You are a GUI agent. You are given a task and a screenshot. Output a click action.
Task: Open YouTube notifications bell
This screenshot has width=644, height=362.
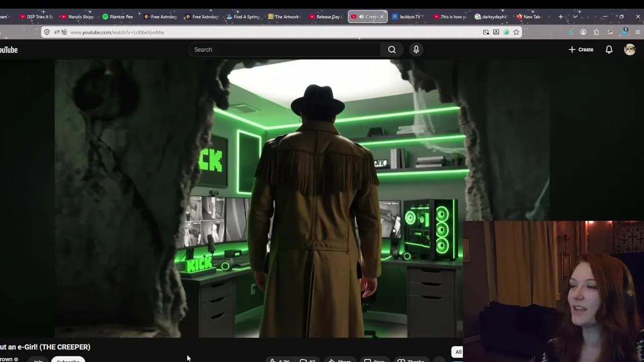[x=609, y=50]
